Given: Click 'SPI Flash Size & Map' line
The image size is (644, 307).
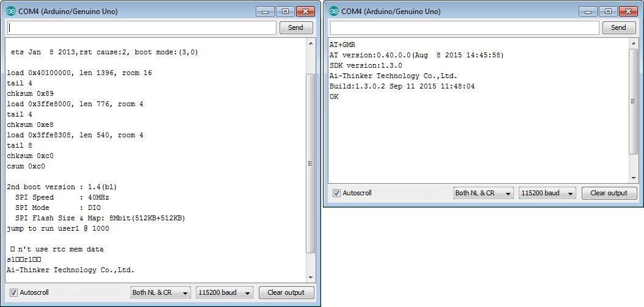Looking at the screenshot, I should tap(99, 219).
